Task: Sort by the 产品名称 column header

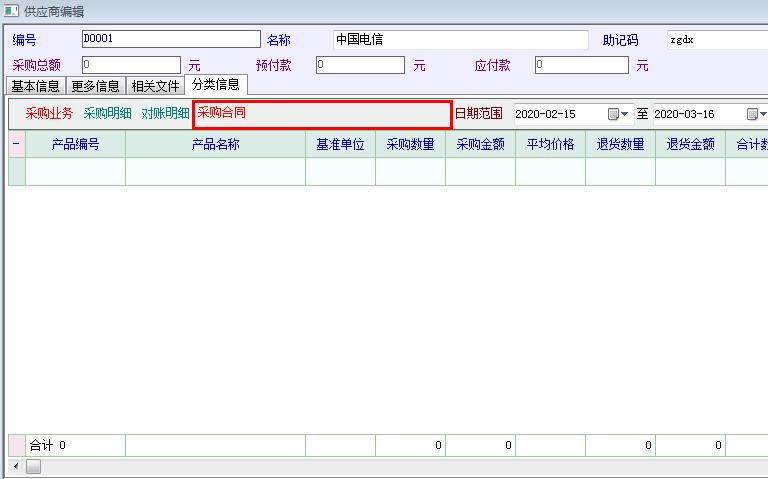Action: (215, 144)
